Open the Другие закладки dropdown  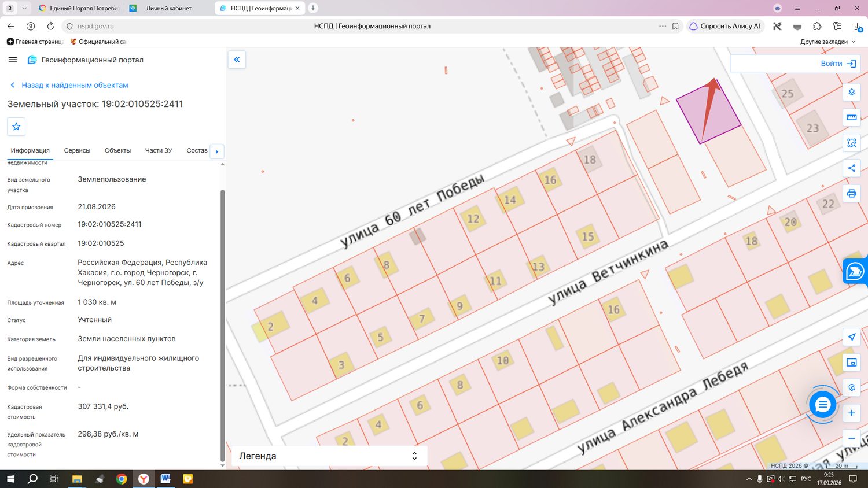(827, 42)
